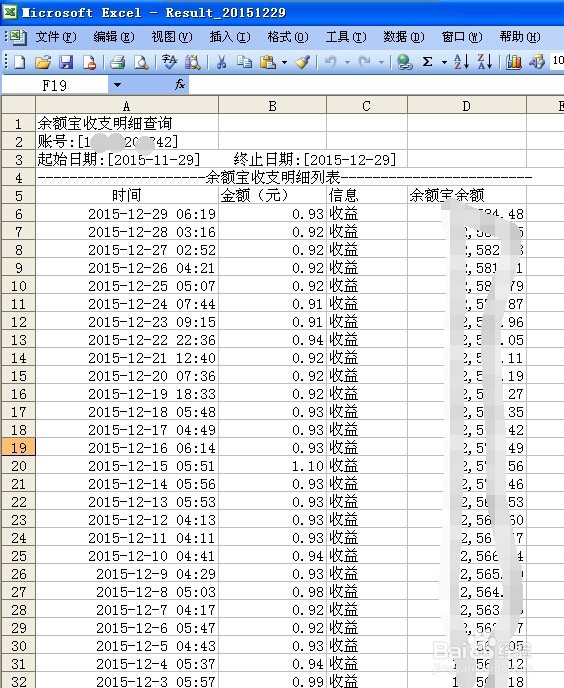The width and height of the screenshot is (564, 688).
Task: Open the 插入(I) menu
Action: 230,37
